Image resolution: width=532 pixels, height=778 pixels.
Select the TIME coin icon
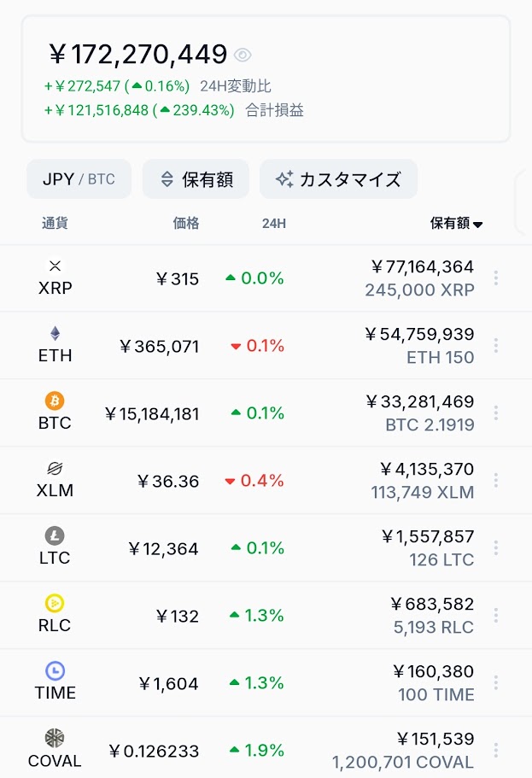tap(55, 670)
